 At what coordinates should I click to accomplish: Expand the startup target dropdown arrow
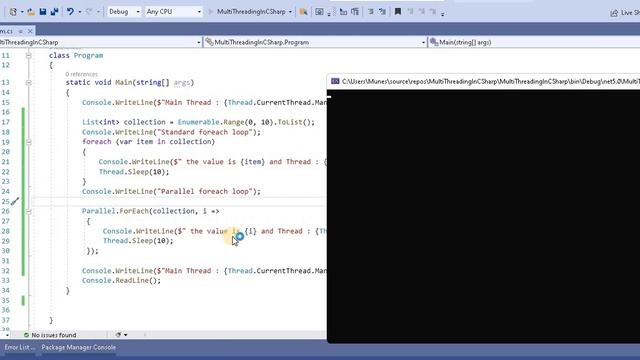(290, 12)
